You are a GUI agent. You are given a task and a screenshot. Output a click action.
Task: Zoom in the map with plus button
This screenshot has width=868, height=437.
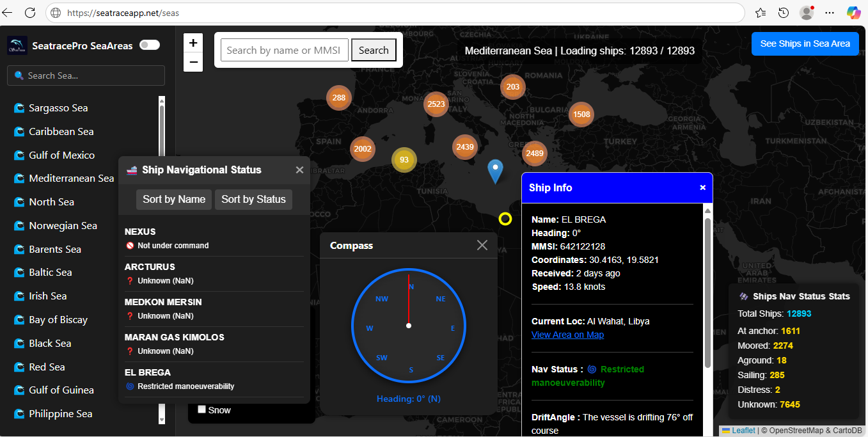pos(193,44)
